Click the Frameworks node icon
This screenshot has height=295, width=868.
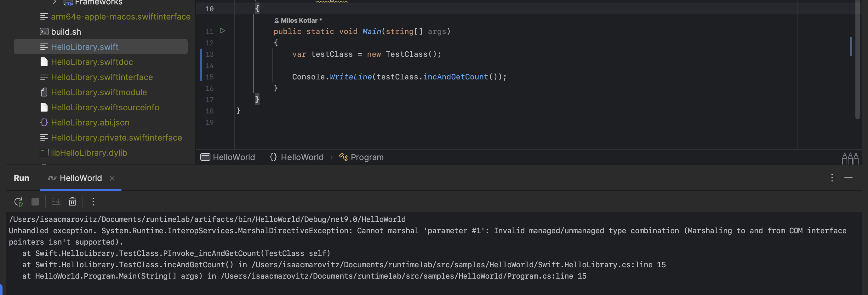click(x=68, y=3)
